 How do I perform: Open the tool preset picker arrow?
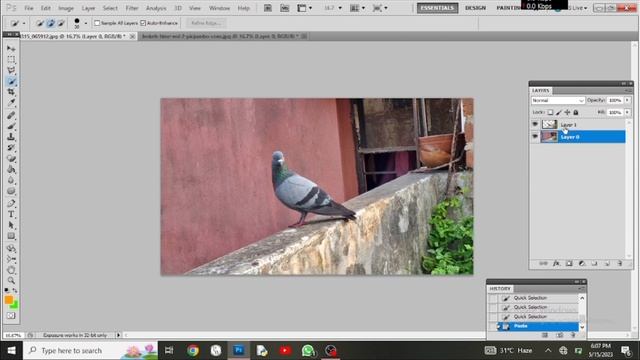click(24, 23)
